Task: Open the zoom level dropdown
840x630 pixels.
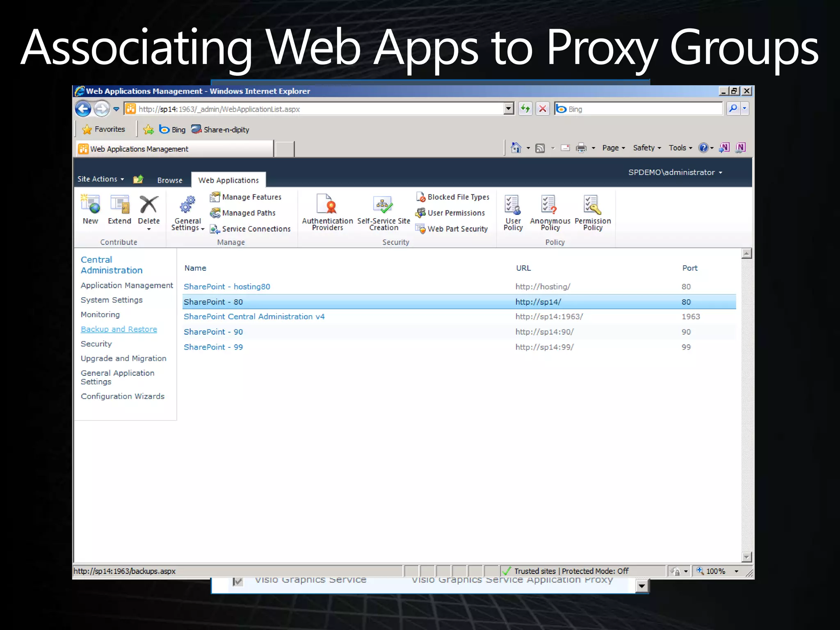Action: (x=737, y=571)
